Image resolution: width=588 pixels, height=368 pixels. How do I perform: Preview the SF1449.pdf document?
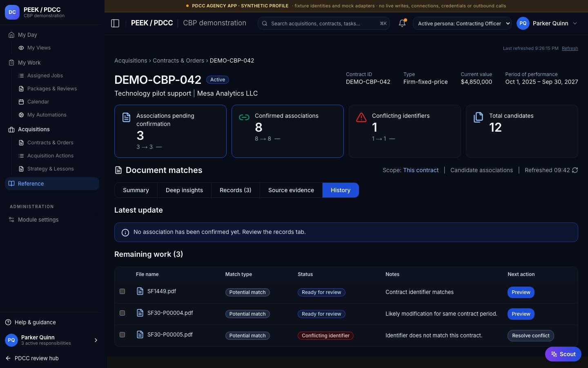[x=521, y=292]
